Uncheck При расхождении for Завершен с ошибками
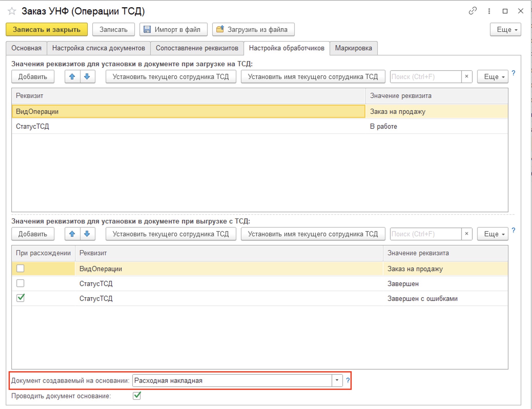This screenshot has height=409, width=532. click(x=21, y=298)
